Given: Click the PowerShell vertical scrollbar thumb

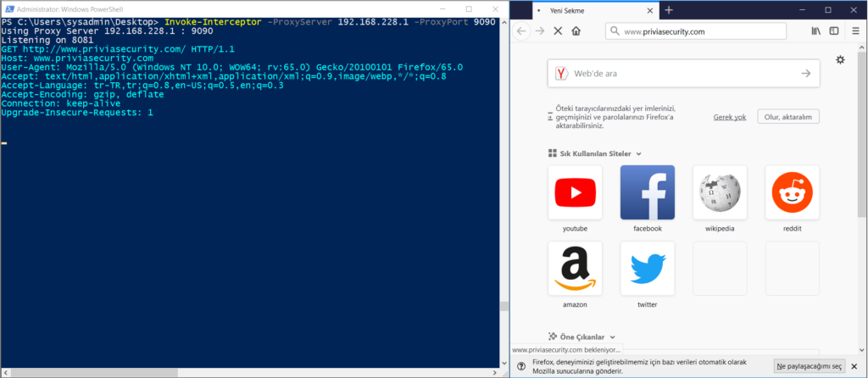Looking at the screenshot, I should (504, 306).
